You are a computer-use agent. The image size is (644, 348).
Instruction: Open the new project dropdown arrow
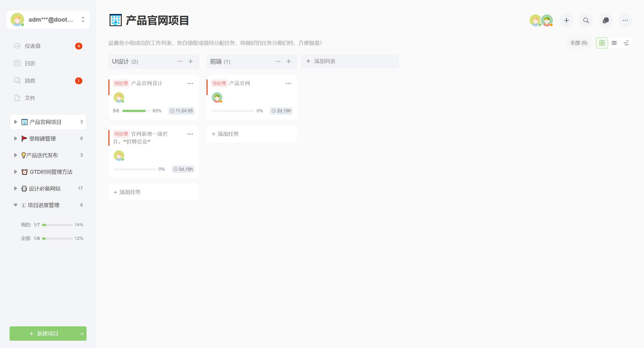tap(82, 334)
